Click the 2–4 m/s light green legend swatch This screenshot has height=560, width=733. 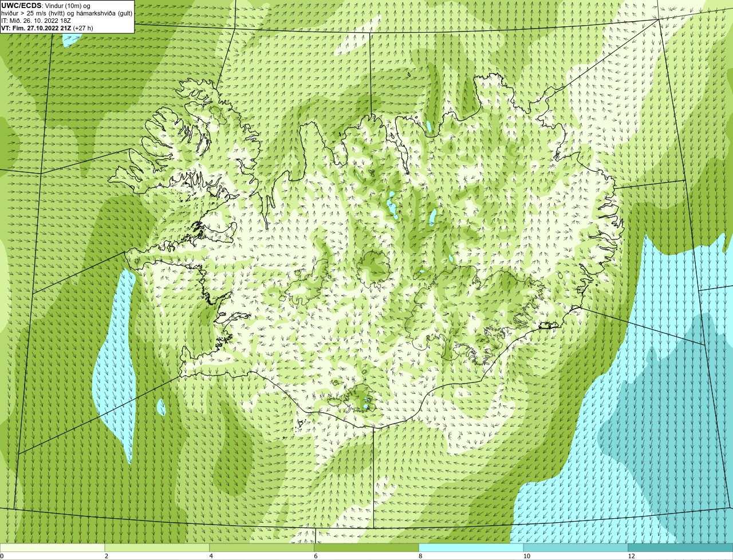157,547
